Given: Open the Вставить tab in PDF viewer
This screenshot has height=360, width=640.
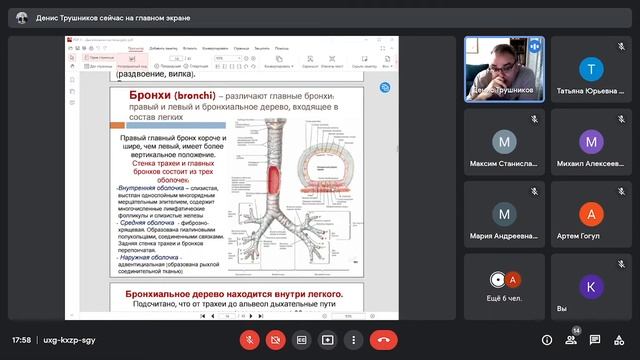Looking at the screenshot, I should pos(190,48).
